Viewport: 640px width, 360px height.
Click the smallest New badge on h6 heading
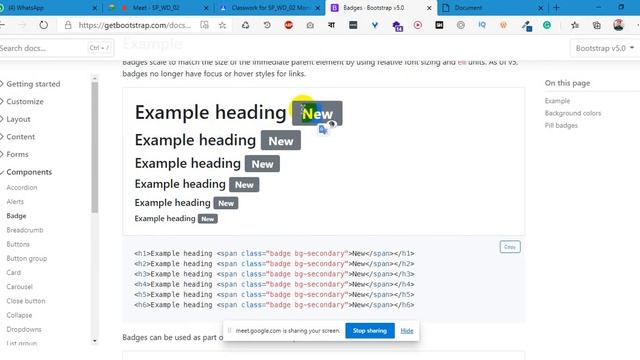208,219
